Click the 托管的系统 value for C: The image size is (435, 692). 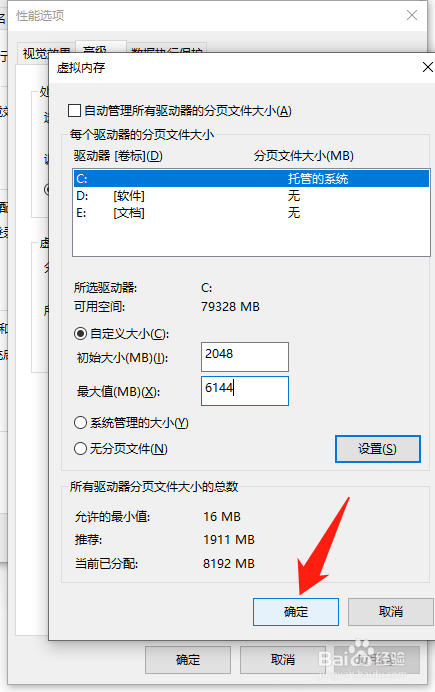(318, 179)
